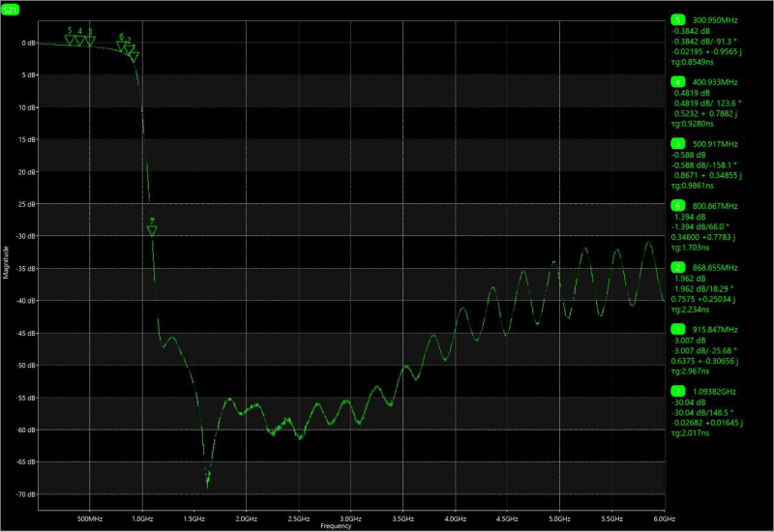Viewport: 774px width, 532px height.
Task: Click marker 6 badge in readout list
Action: (x=678, y=206)
